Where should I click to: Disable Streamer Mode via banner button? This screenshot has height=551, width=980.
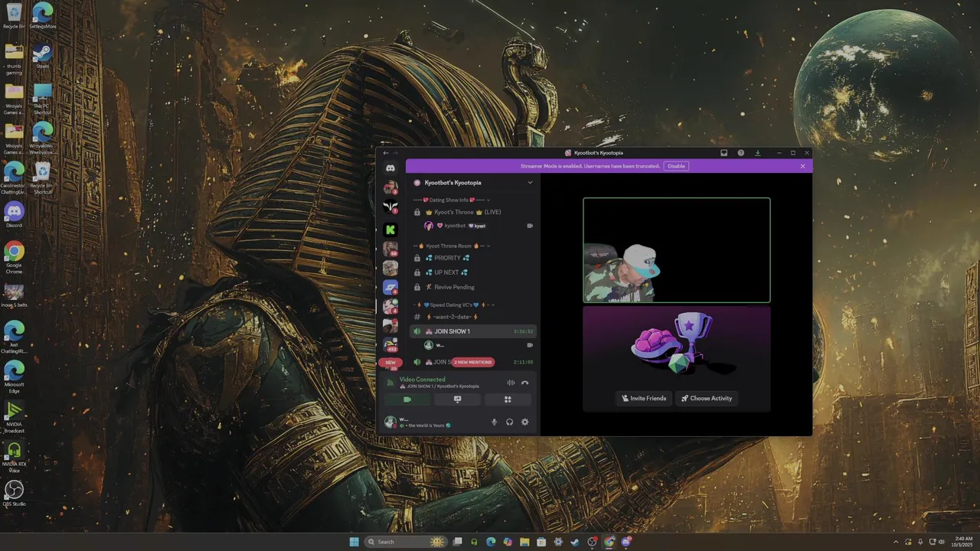point(676,166)
